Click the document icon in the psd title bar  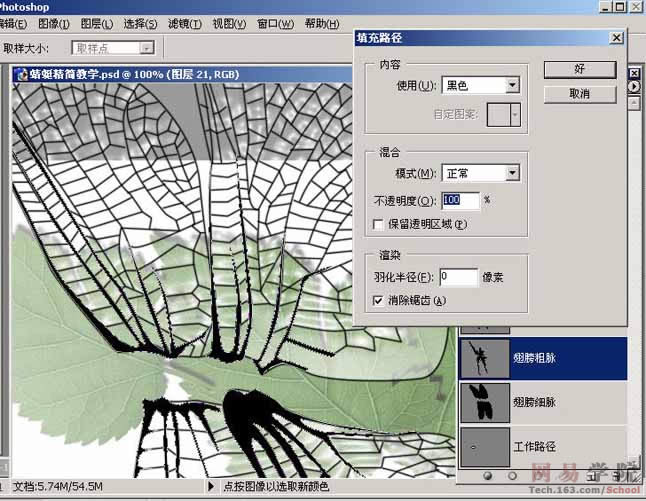[21, 75]
